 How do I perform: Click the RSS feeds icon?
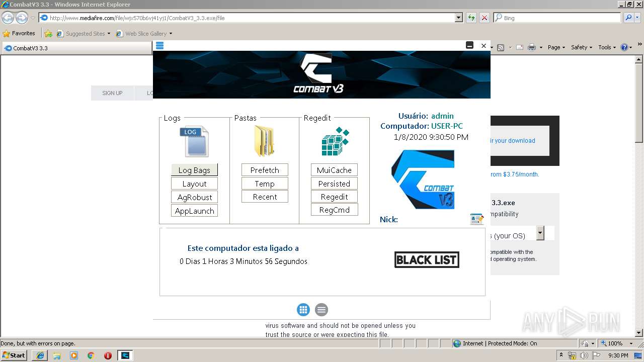pos(501,47)
